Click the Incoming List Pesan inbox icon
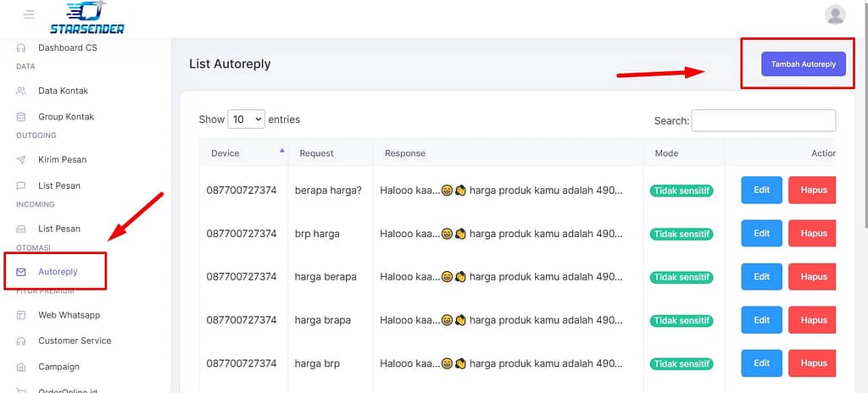The height and width of the screenshot is (393, 868). 21,229
